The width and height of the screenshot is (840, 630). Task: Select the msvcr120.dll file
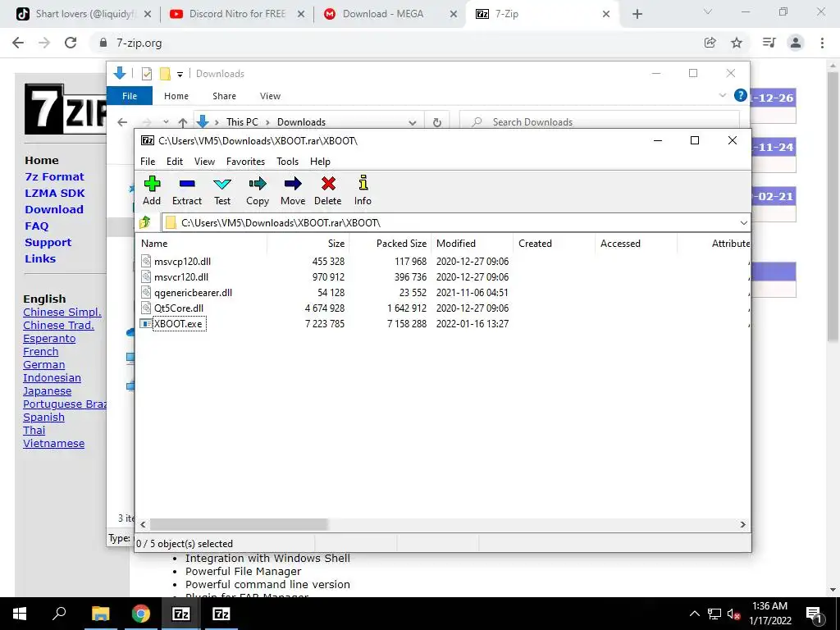click(181, 277)
